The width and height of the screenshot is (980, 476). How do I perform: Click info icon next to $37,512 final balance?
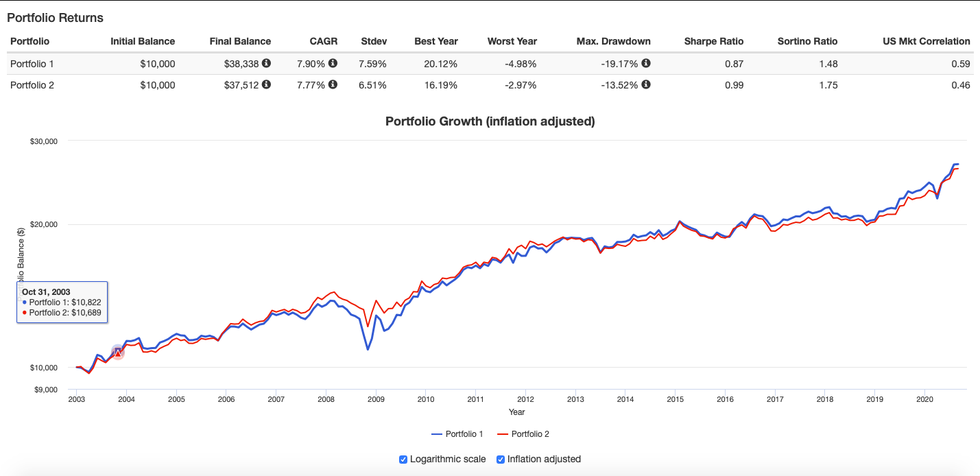point(267,85)
